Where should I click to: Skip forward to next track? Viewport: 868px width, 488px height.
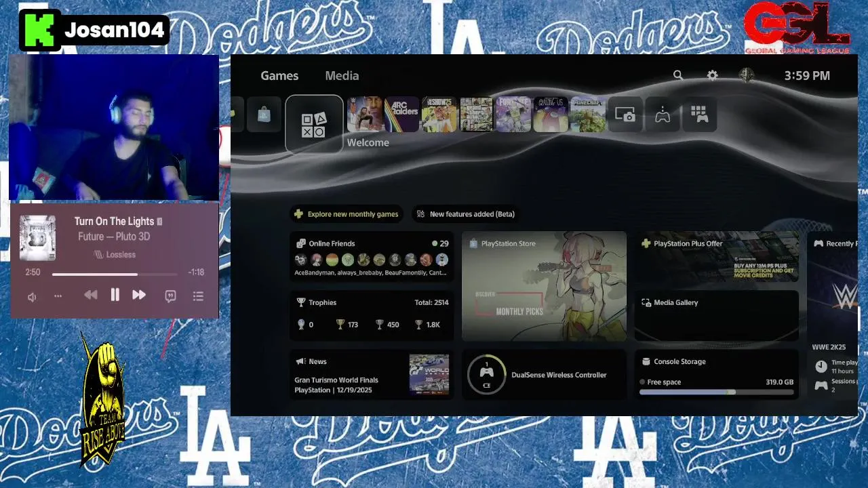138,295
